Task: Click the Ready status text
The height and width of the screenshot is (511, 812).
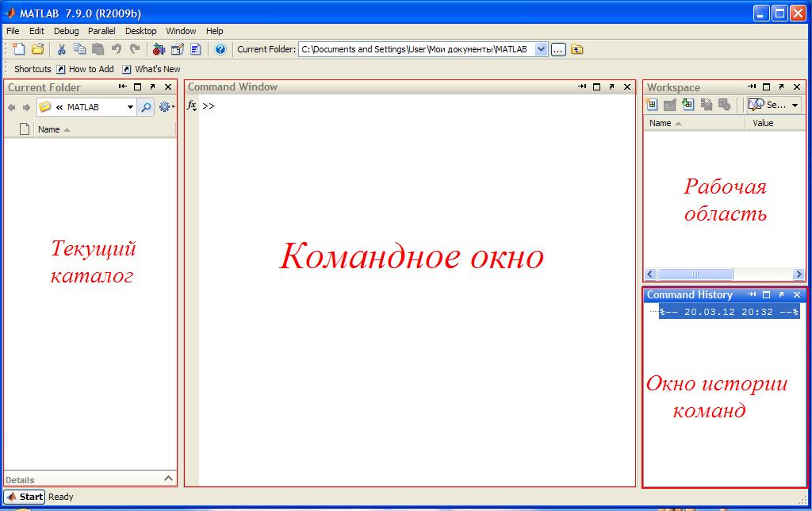Action: coord(60,497)
